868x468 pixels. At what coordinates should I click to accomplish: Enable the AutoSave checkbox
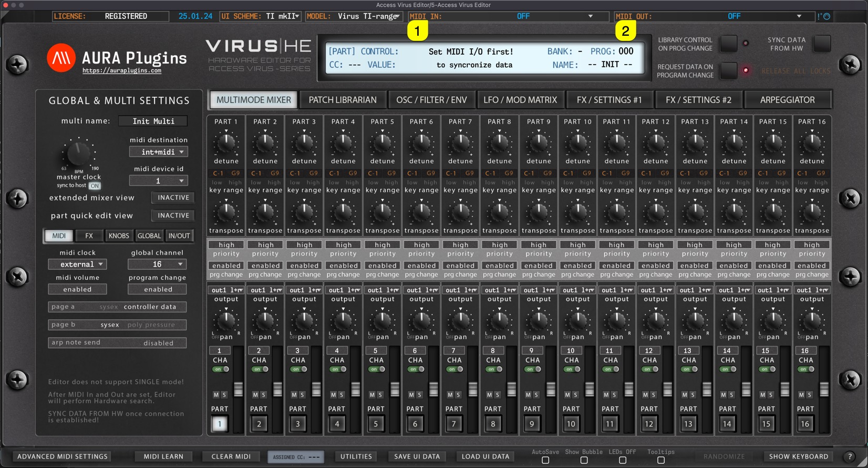pyautogui.click(x=545, y=460)
